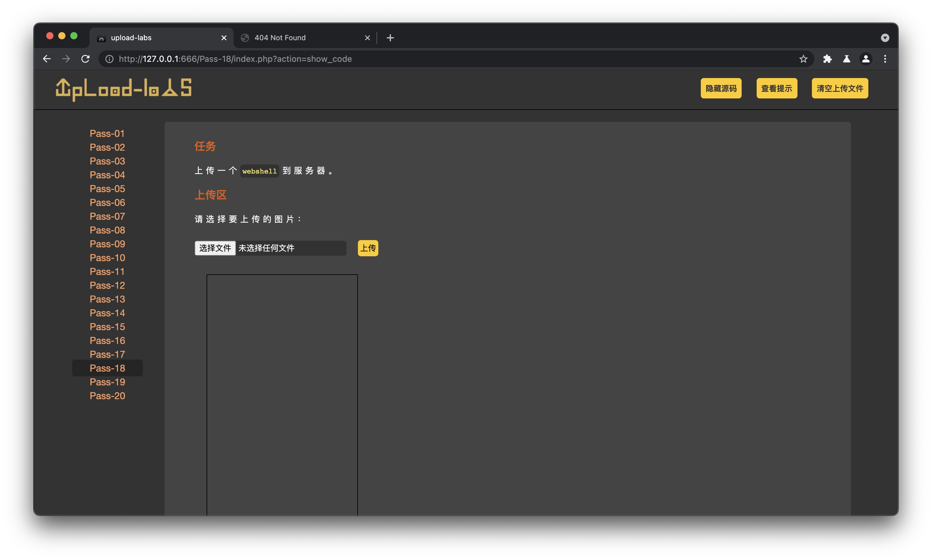Screen dimensions: 932x560
Task: Click the site information icon in address bar
Action: pyautogui.click(x=109, y=59)
